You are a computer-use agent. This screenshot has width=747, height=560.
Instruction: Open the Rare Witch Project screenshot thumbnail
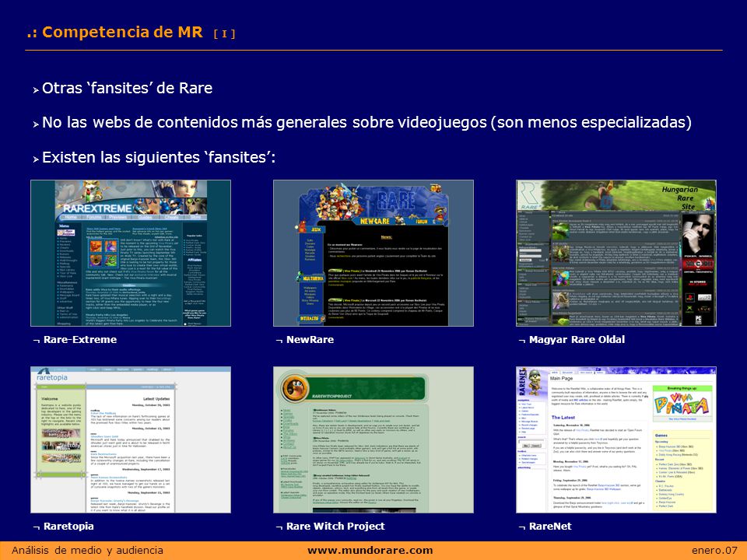[x=373, y=439]
